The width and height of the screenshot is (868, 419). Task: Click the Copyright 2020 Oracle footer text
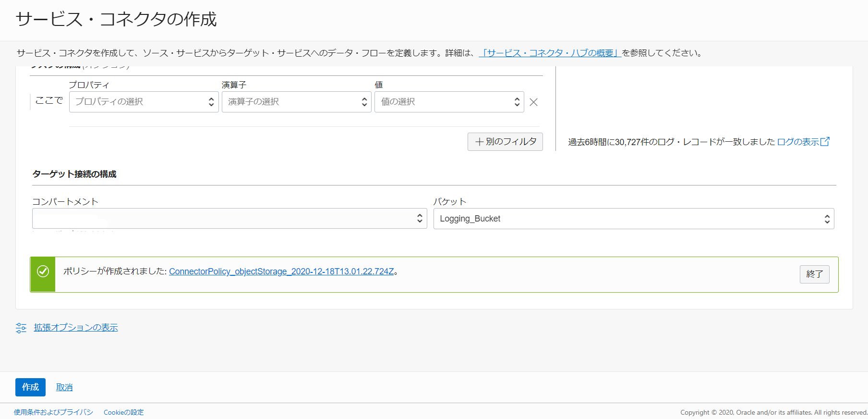(774, 412)
